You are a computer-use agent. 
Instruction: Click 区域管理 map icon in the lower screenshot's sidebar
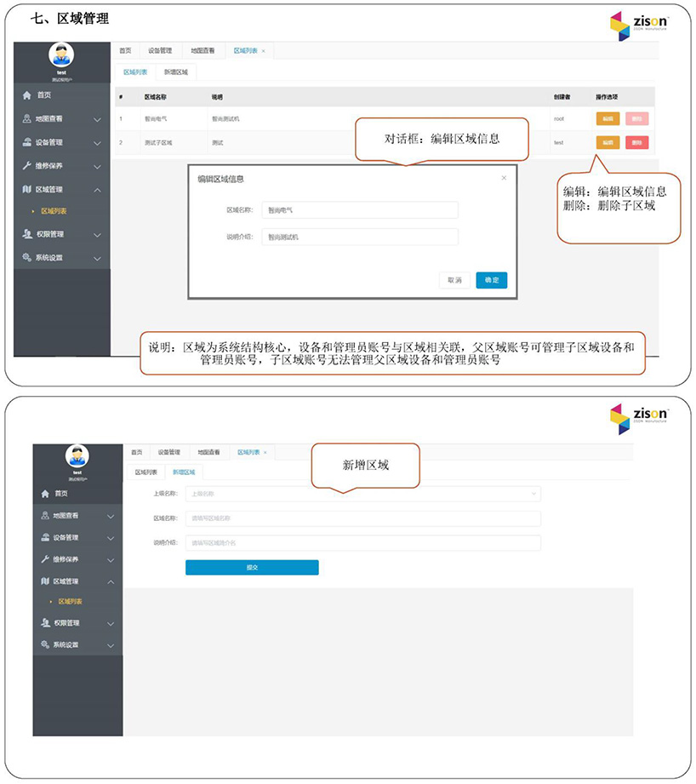(x=45, y=581)
